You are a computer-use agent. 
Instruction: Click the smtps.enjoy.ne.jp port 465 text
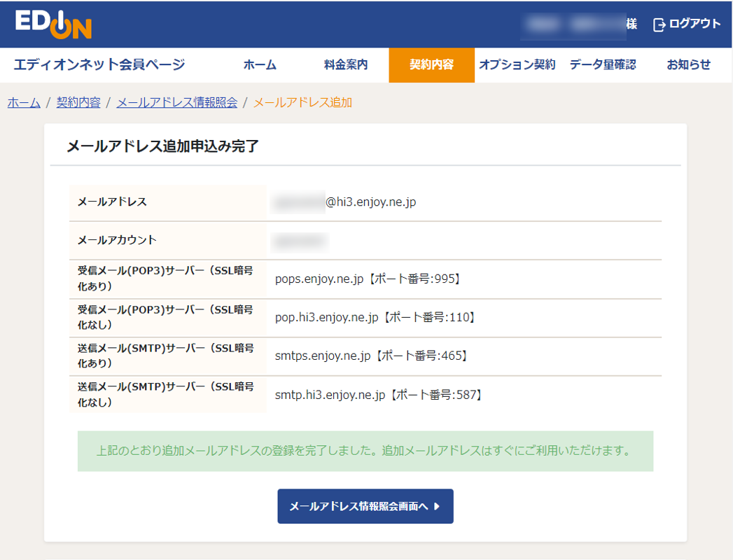[x=372, y=356]
